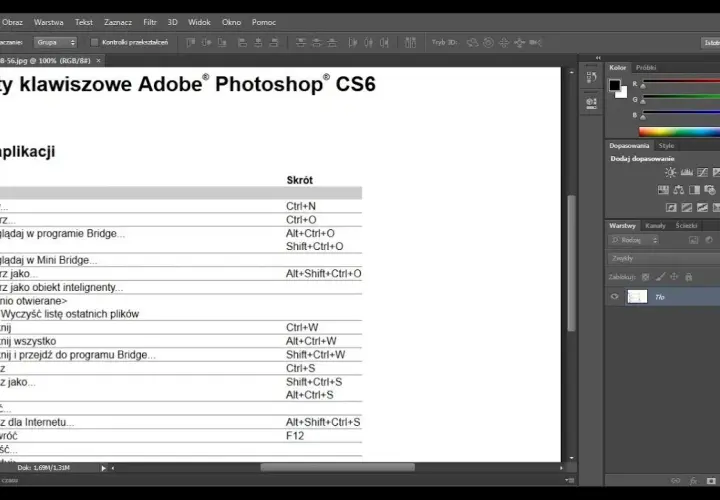Screen dimensions: 720x500
Task: Switch to the Próbki tab
Action: click(x=646, y=67)
